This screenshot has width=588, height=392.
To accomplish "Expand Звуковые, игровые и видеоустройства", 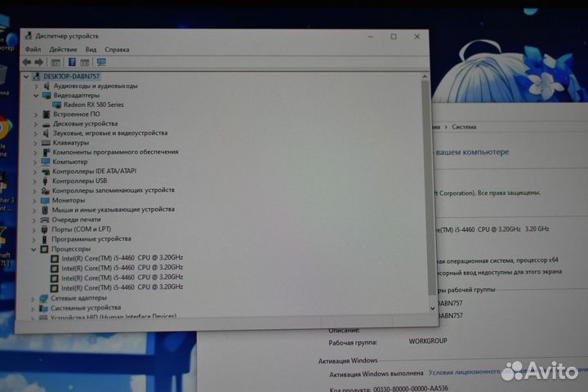I will click(x=36, y=133).
